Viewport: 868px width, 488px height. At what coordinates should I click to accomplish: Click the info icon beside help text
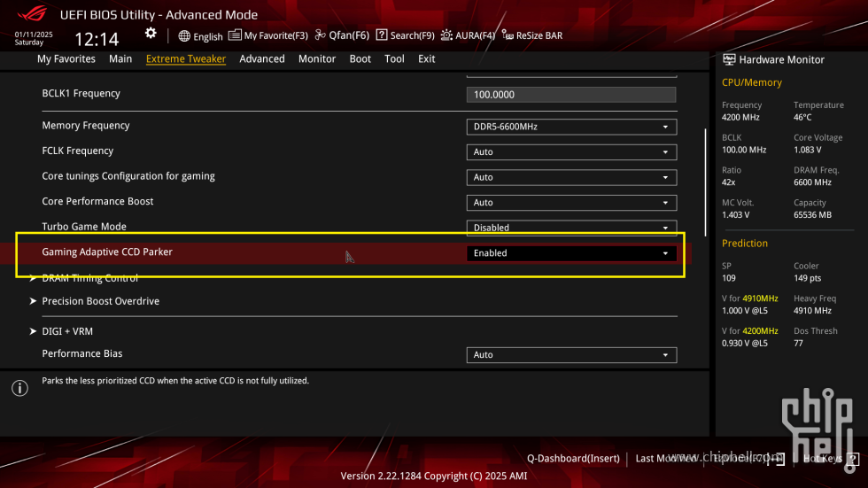(x=19, y=388)
